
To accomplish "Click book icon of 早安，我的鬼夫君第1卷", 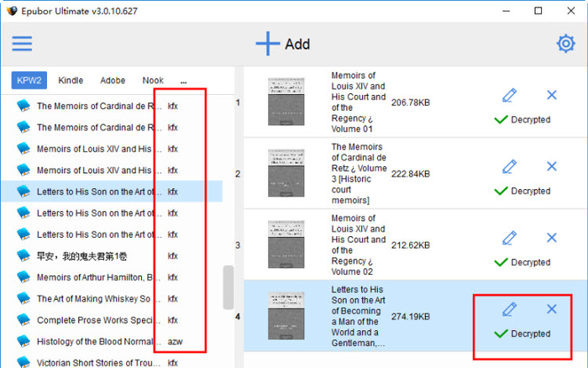I will coord(24,255).
